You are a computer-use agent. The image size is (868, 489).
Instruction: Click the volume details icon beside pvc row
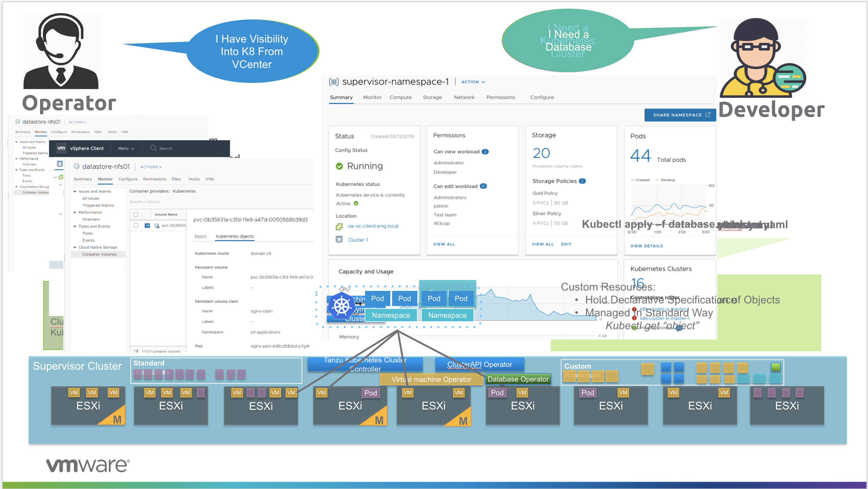point(147,226)
